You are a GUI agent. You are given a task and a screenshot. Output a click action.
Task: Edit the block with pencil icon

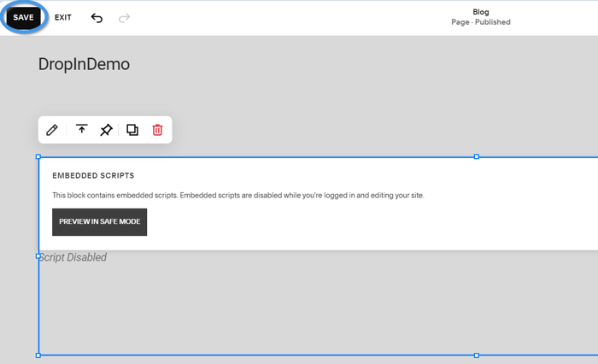point(52,130)
